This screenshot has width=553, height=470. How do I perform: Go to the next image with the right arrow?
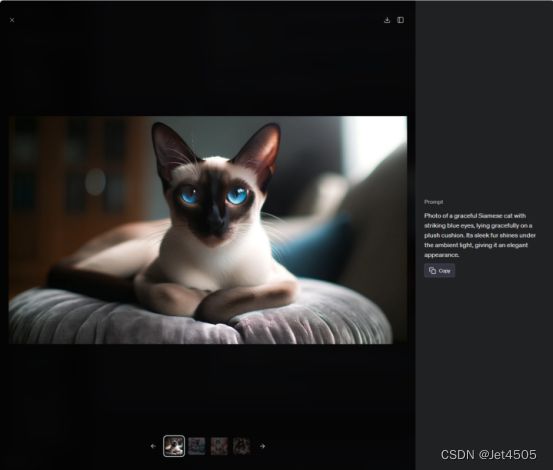[x=262, y=446]
